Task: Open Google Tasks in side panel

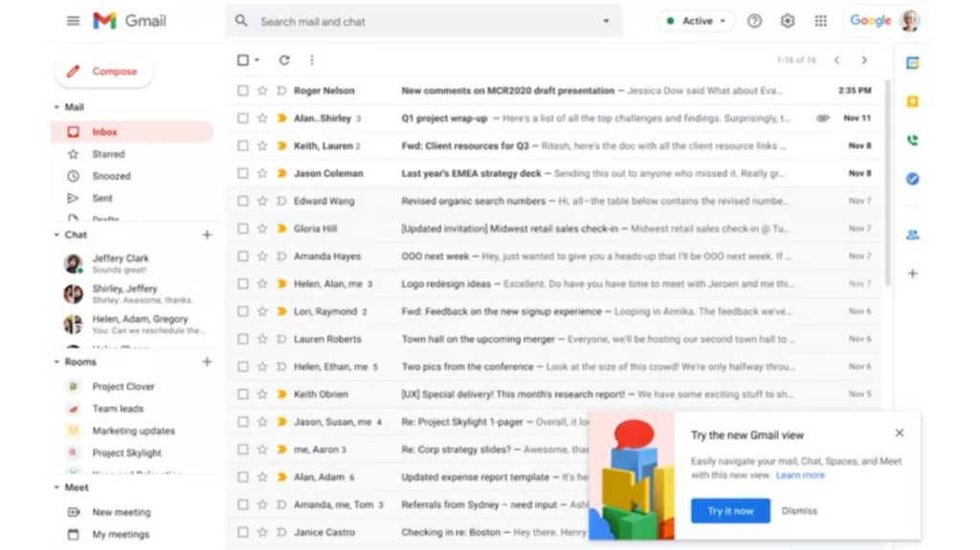Action: (912, 179)
